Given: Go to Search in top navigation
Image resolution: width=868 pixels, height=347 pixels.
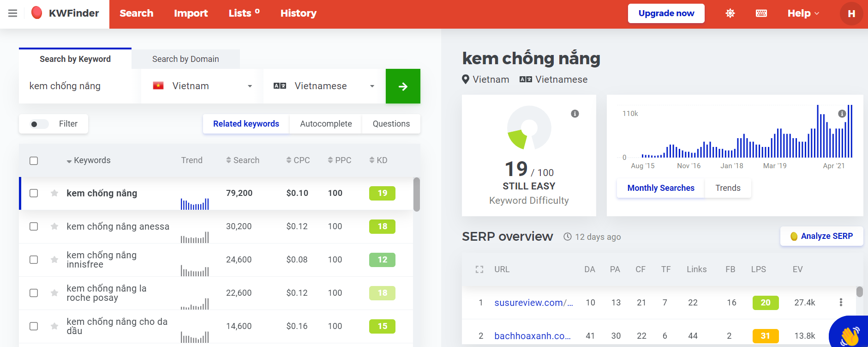Looking at the screenshot, I should click(x=137, y=13).
